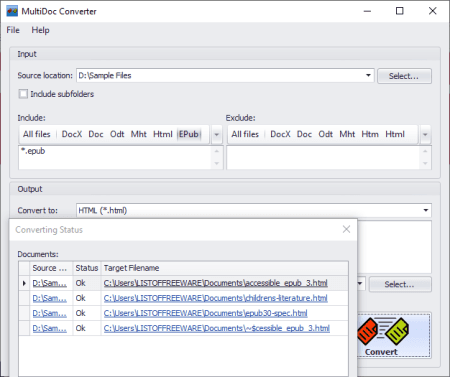Click the Status column header
This screenshot has width=450, height=377.
pos(87,268)
